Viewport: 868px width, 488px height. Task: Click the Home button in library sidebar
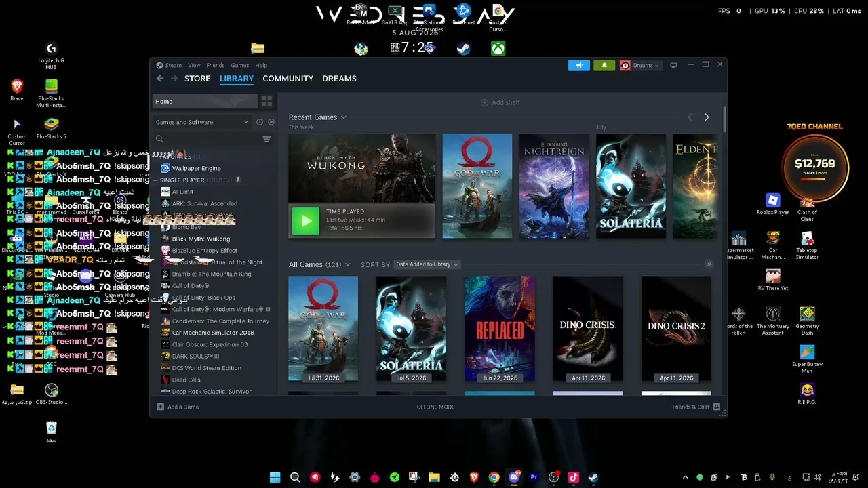205,102
